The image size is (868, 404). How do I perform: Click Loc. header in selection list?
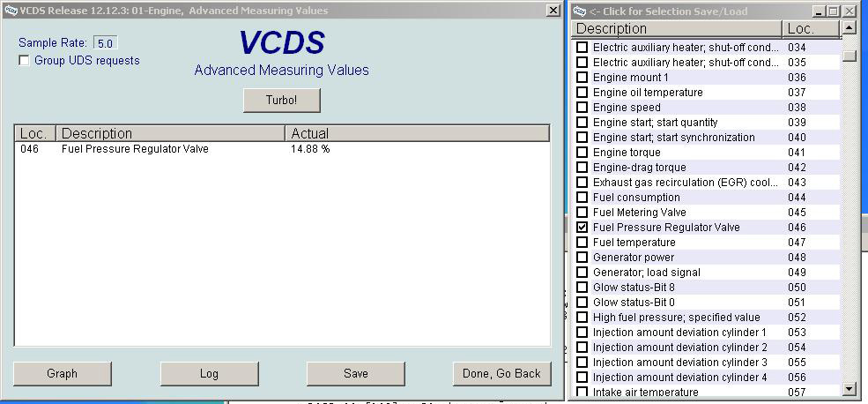811,29
